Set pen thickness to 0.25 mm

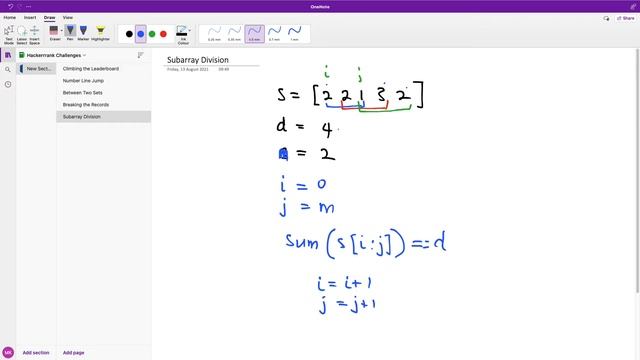(x=214, y=33)
